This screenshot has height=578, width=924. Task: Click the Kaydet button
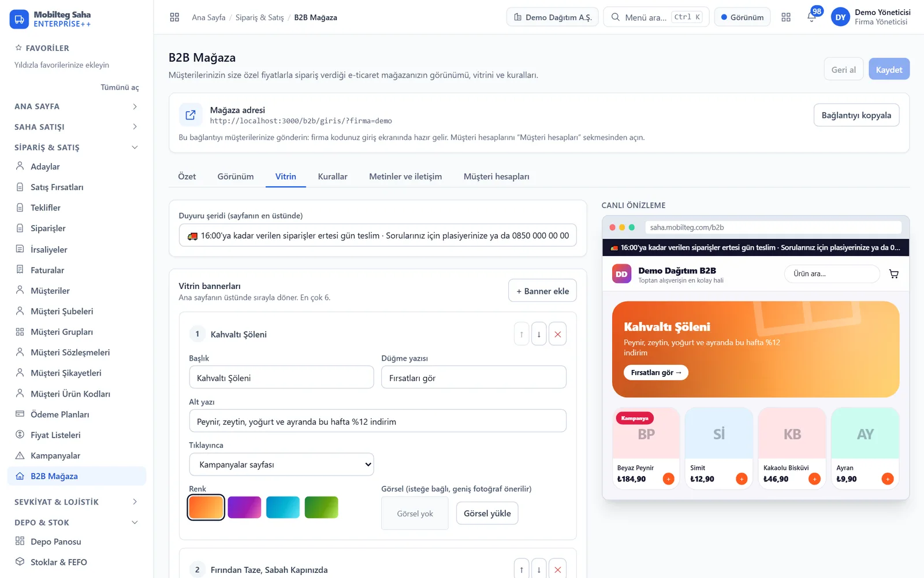tap(889, 69)
